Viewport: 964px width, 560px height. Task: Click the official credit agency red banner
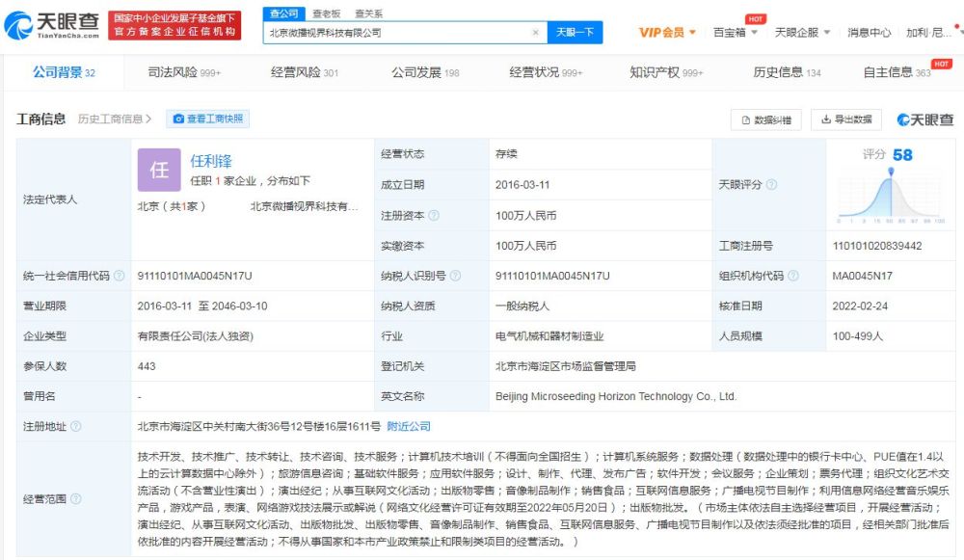174,25
